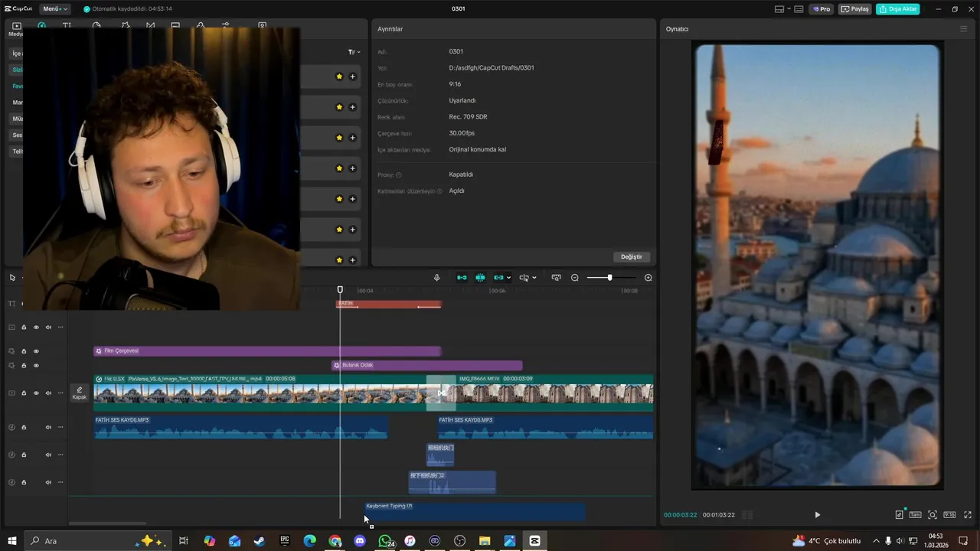Select the red FATİH text clip
The width and height of the screenshot is (980, 551).
coord(389,304)
